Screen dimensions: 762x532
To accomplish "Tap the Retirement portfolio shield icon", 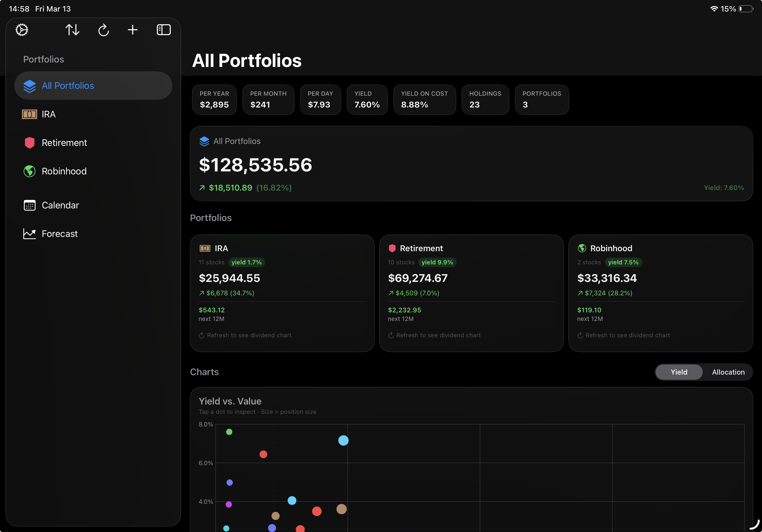I will click(29, 143).
